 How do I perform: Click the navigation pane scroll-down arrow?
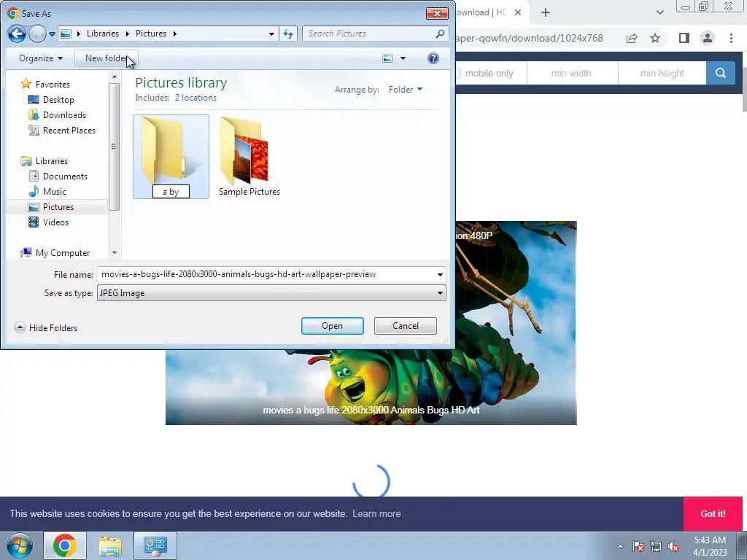point(115,253)
